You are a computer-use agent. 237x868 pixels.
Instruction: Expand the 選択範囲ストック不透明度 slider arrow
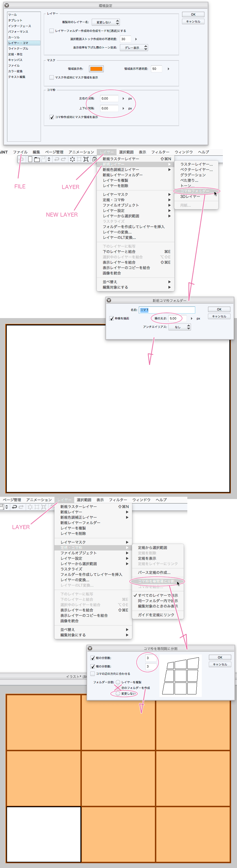tap(136, 39)
